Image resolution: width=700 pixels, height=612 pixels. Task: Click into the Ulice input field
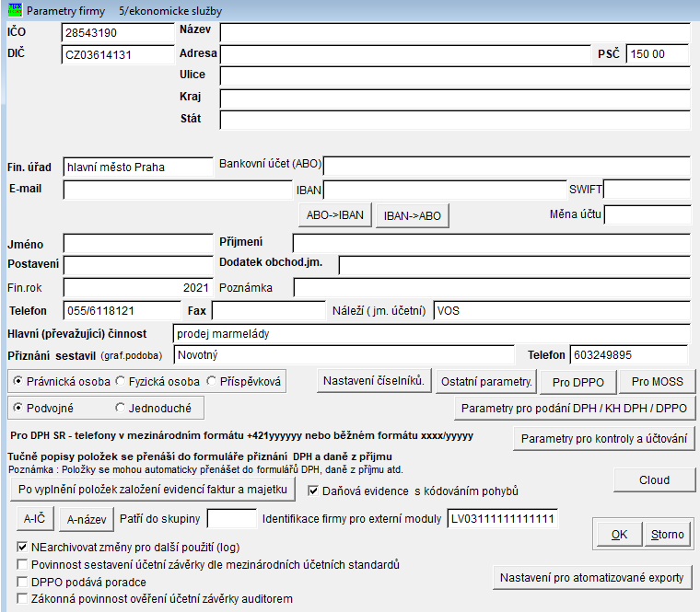(455, 75)
